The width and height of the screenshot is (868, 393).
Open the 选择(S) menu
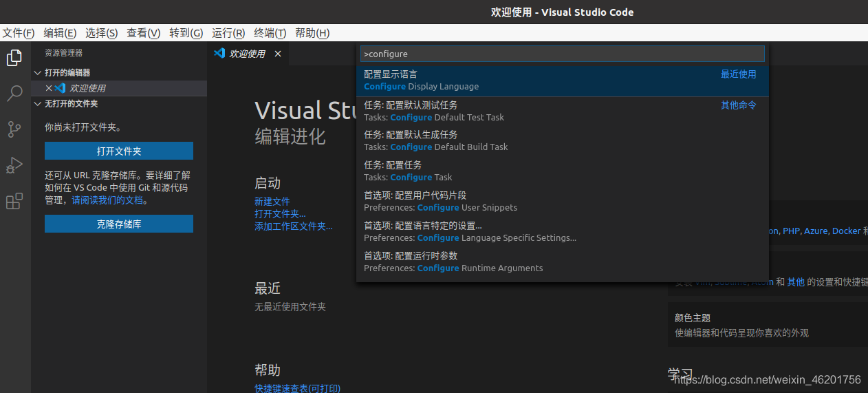click(102, 33)
